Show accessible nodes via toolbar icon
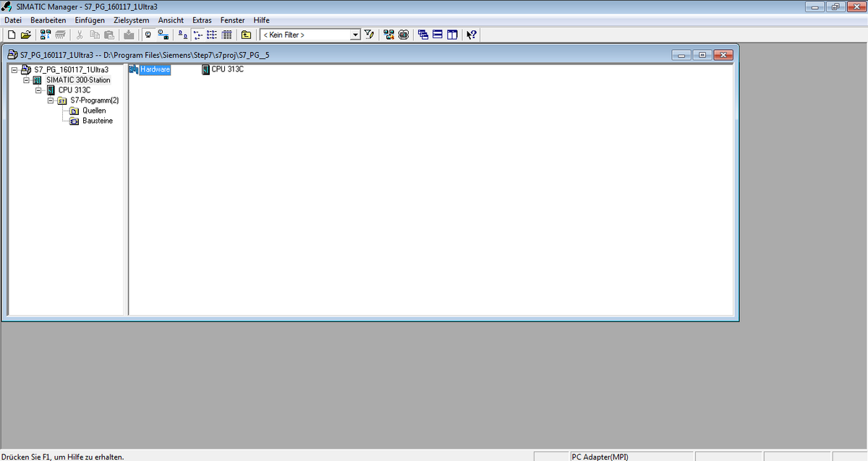868x461 pixels. [45, 35]
